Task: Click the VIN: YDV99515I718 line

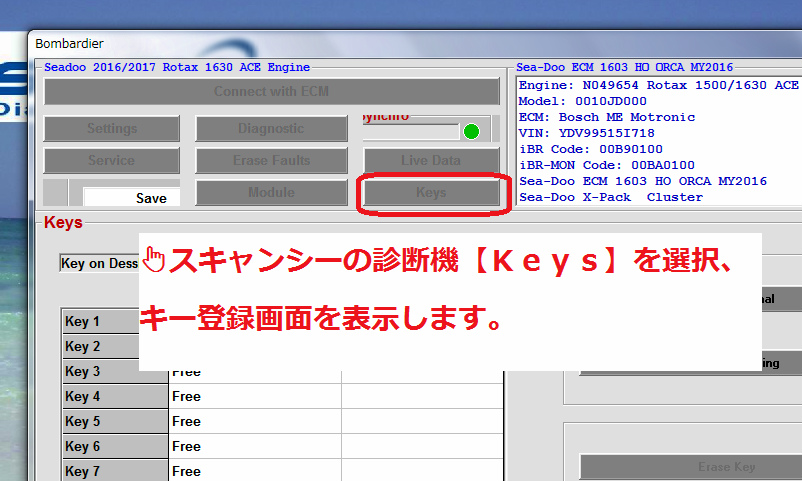Action: (587, 133)
